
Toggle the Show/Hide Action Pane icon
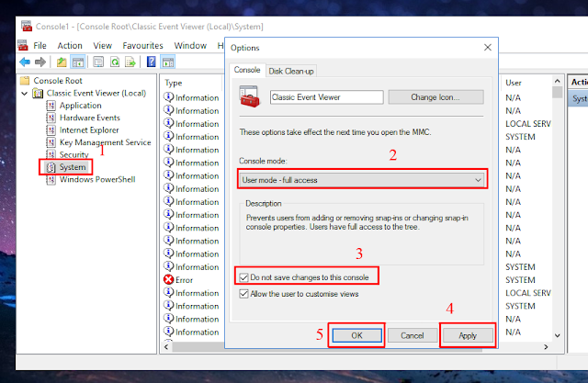click(x=168, y=62)
